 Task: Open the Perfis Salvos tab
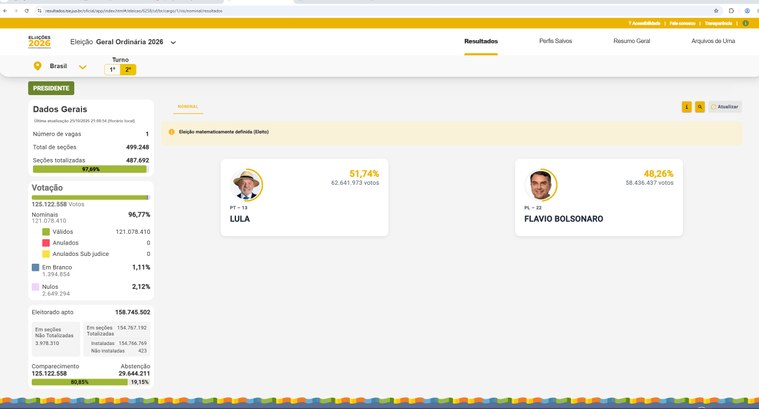[x=555, y=41]
